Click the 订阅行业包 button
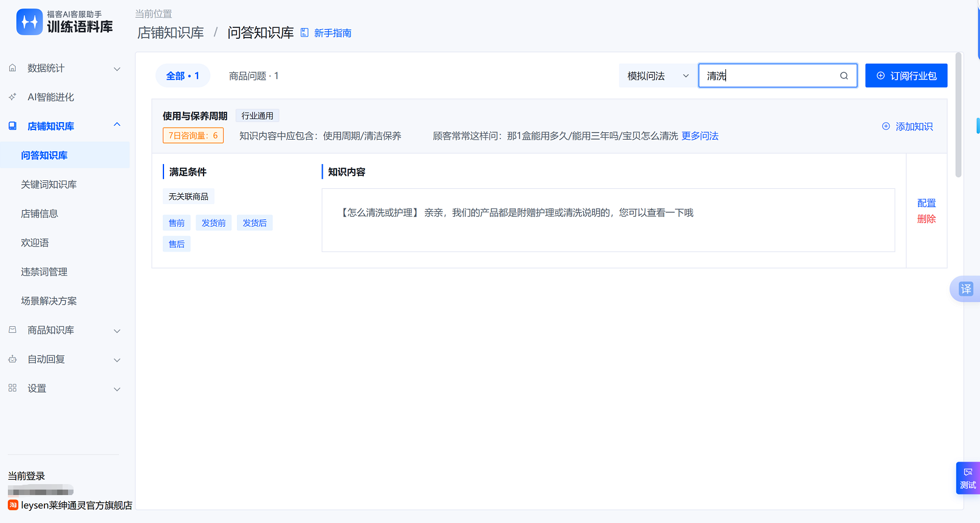The height and width of the screenshot is (523, 980). pyautogui.click(x=906, y=76)
